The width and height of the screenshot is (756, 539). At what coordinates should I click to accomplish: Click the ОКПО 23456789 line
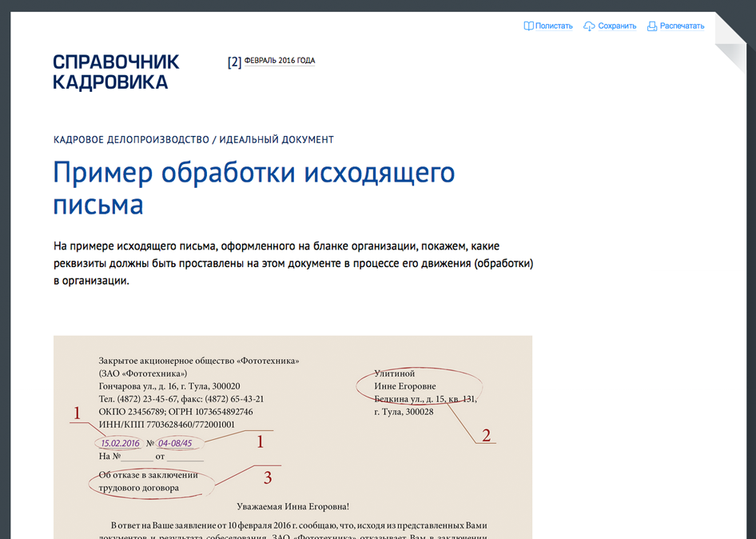click(176, 412)
